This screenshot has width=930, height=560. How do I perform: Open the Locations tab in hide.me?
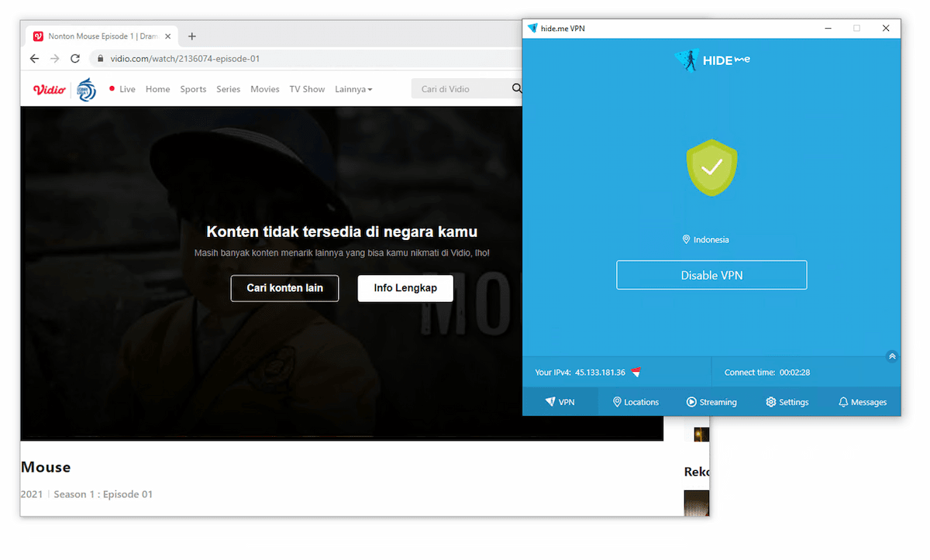tap(635, 402)
